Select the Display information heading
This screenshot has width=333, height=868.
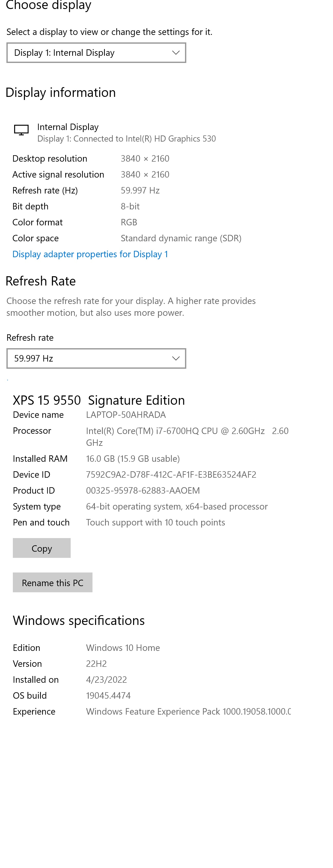pos(61,93)
